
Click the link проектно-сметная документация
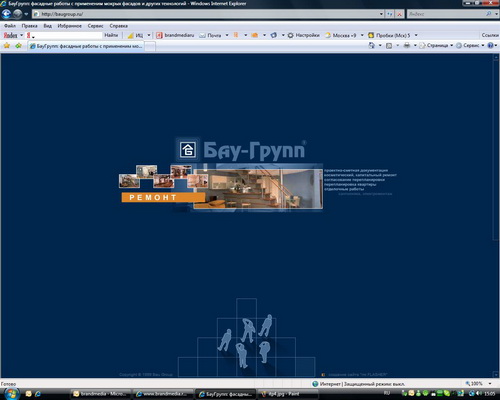(356, 170)
